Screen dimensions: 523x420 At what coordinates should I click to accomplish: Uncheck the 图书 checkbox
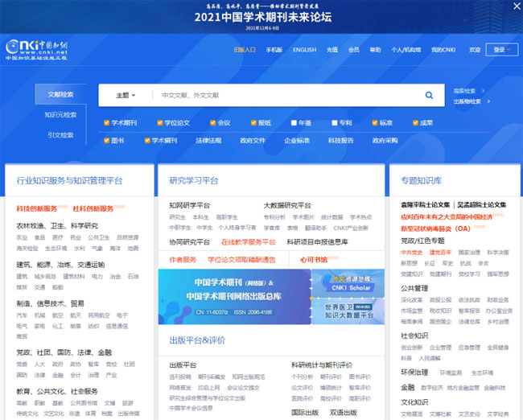pyautogui.click(x=107, y=141)
